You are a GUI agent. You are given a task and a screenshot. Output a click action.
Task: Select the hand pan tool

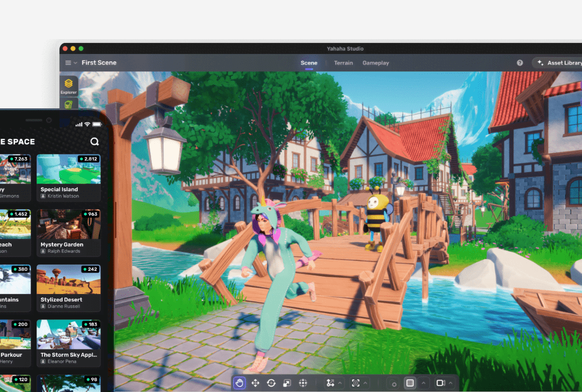239,383
